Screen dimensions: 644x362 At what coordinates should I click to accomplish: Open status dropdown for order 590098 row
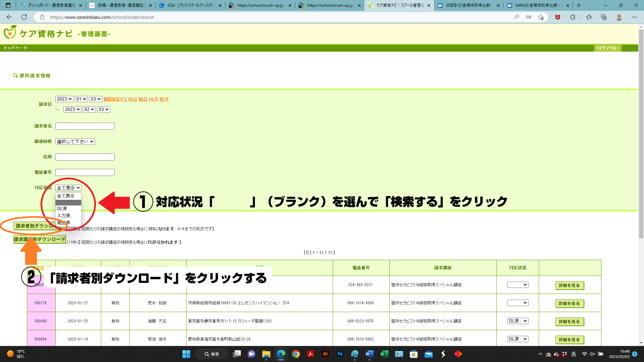[x=518, y=321]
